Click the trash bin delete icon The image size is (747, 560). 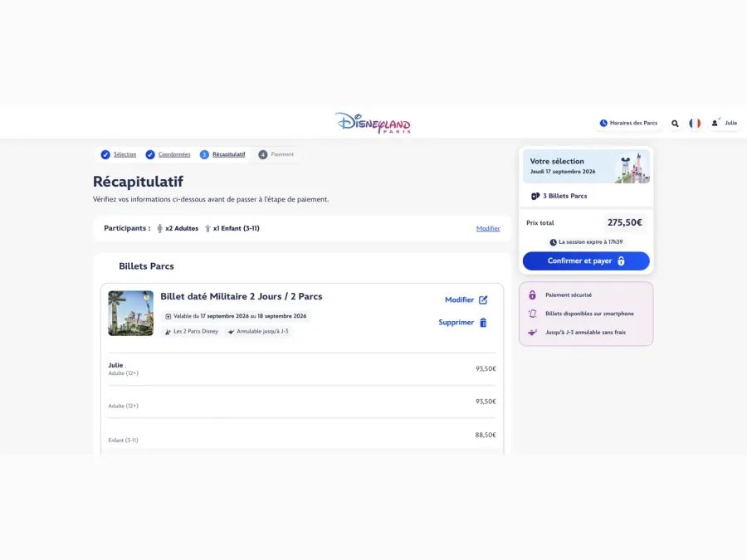pos(483,323)
